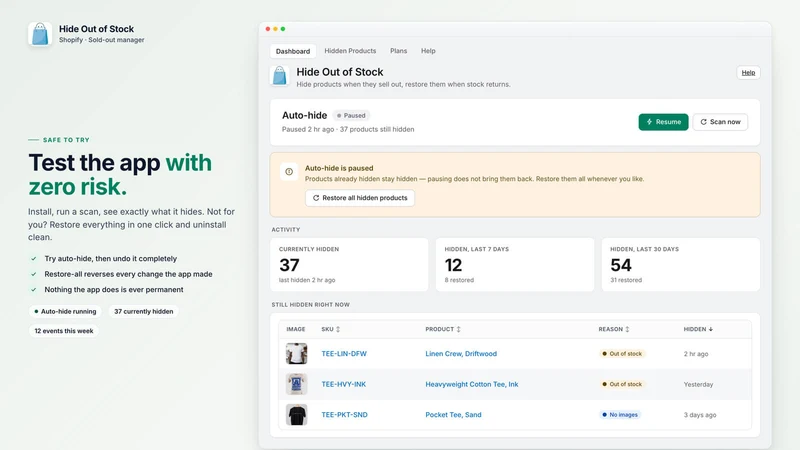
Task: Open the Linen Crew, Driftwood product
Action: point(461,354)
